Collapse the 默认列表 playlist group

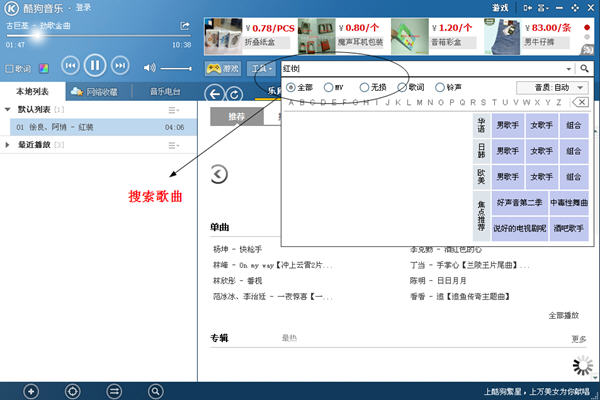10,108
